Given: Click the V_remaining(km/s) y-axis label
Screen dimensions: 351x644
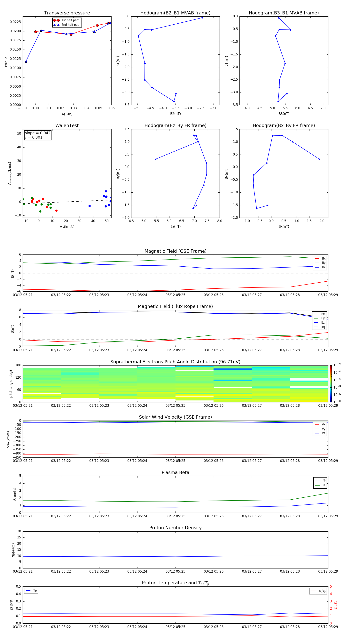Looking at the screenshot, I should 10,173.
